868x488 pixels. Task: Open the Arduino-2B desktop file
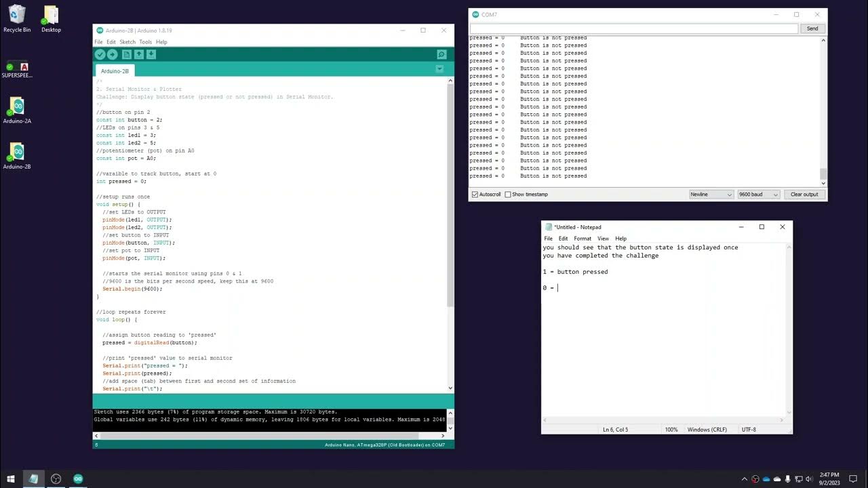(x=17, y=156)
